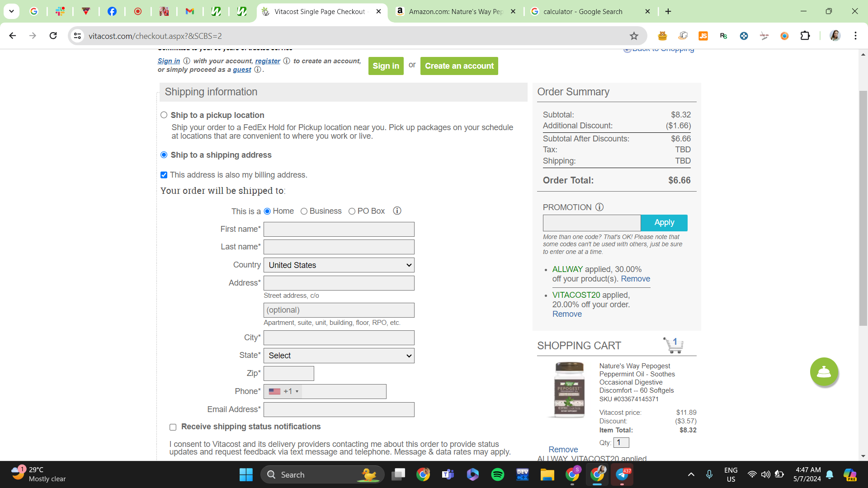Click the browser address bar URL
Viewport: 868px width, 488px height.
(155, 36)
